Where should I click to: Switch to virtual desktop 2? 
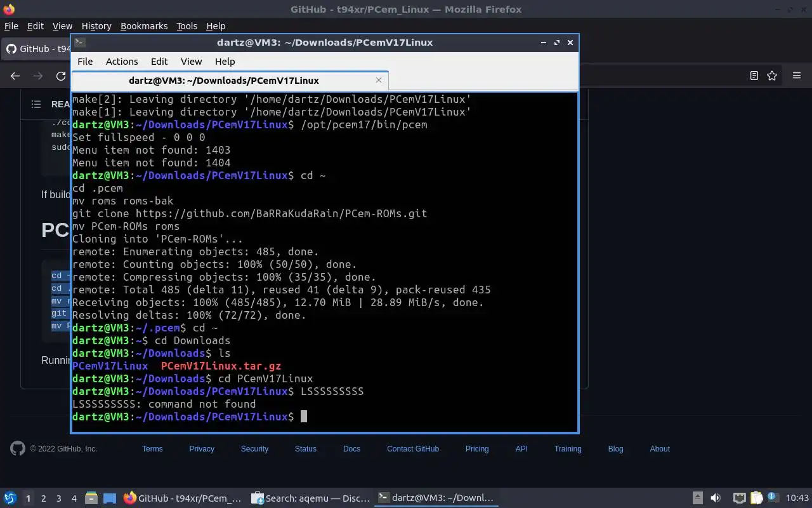[x=44, y=498]
